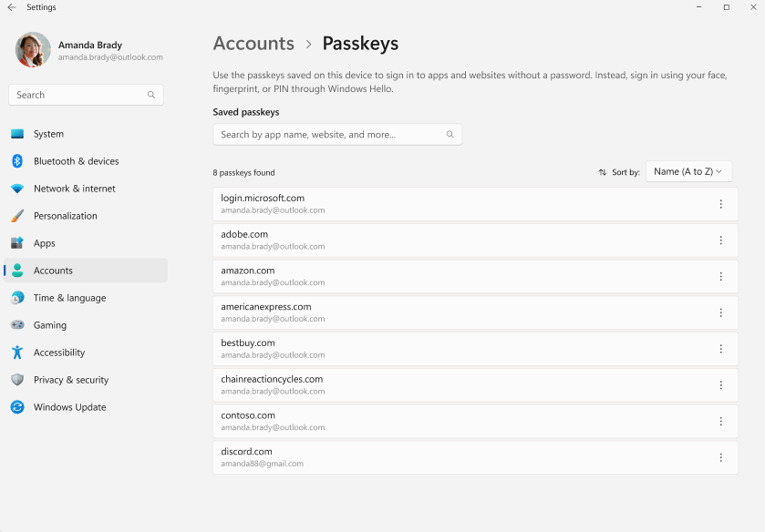Click Amanda Brady's profile picture
Viewport: 765px width, 532px height.
[33, 49]
